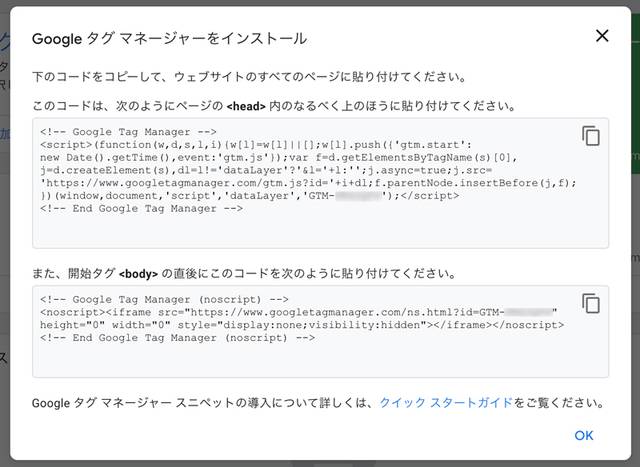This screenshot has width=640, height=467.
Task: Click the code line starting 'height="0" width="0"'
Action: pyautogui.click(x=302, y=325)
